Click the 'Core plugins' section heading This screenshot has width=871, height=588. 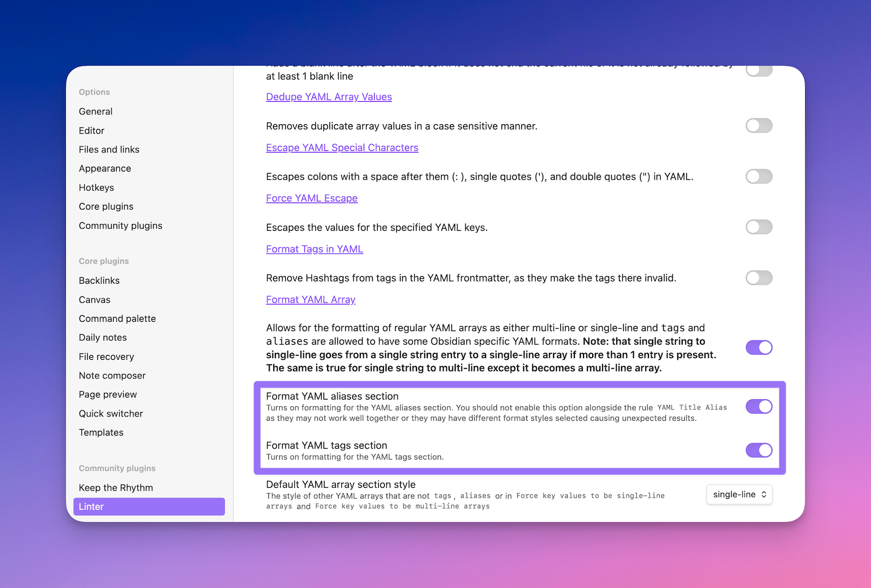click(104, 261)
